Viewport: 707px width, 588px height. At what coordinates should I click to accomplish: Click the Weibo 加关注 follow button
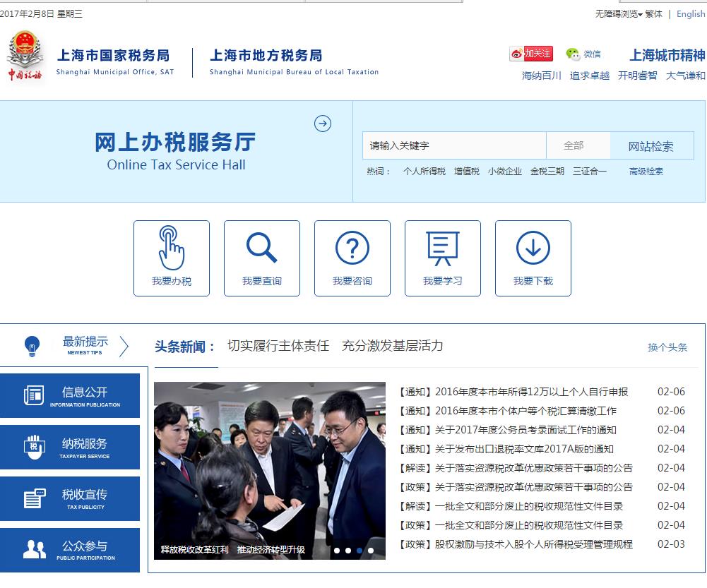click(531, 54)
